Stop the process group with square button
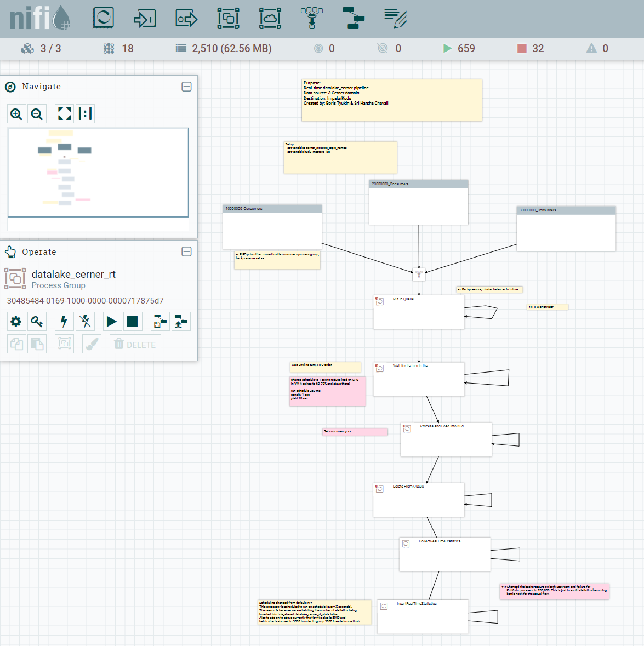 click(x=132, y=322)
